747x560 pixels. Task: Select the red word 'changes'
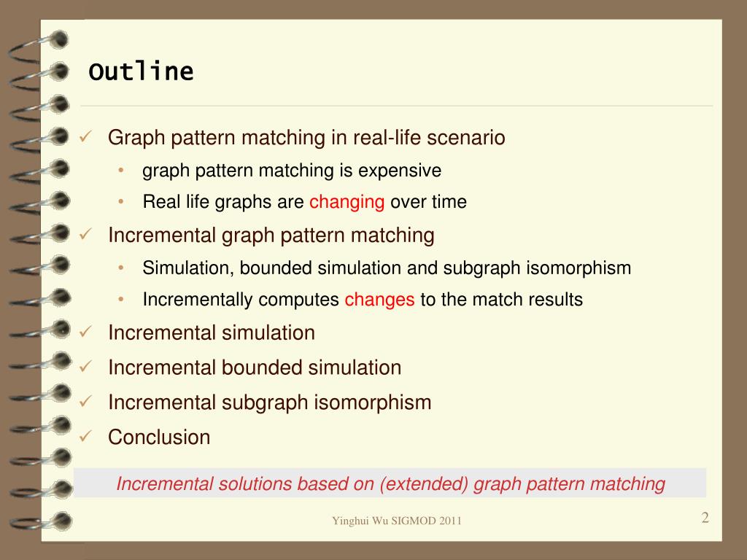379,300
